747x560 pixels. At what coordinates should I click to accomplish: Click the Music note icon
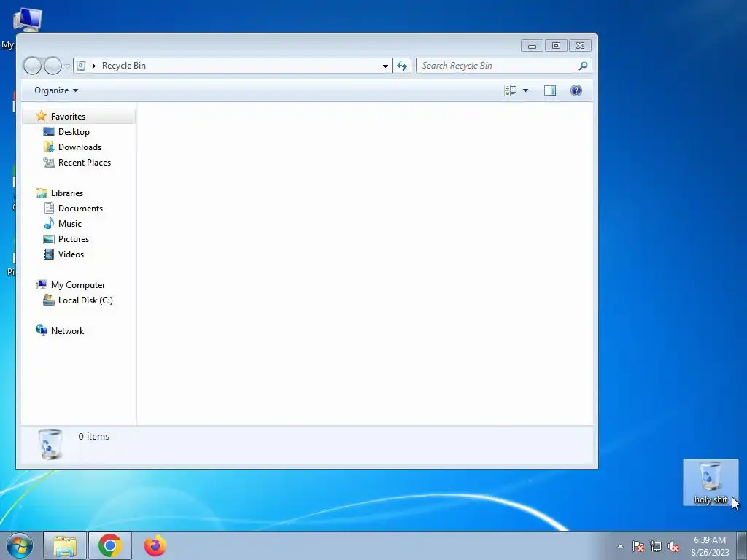click(49, 223)
